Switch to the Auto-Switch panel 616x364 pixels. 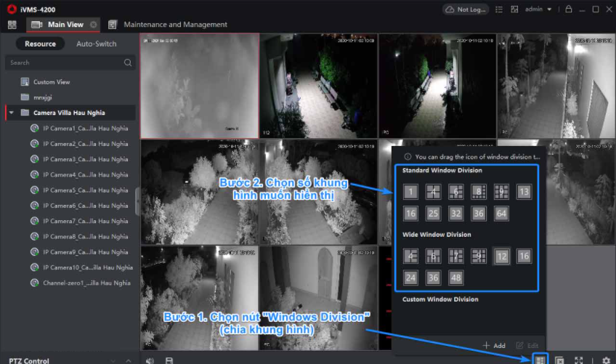tap(96, 44)
